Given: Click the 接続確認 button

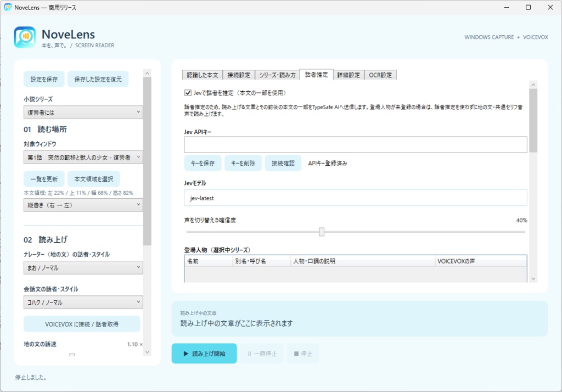Looking at the screenshot, I should [283, 163].
